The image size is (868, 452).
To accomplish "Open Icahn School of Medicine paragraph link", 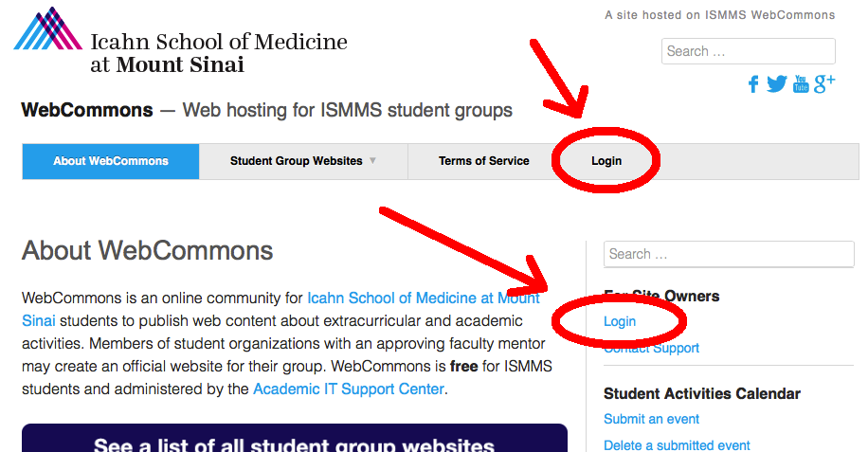I will [423, 298].
